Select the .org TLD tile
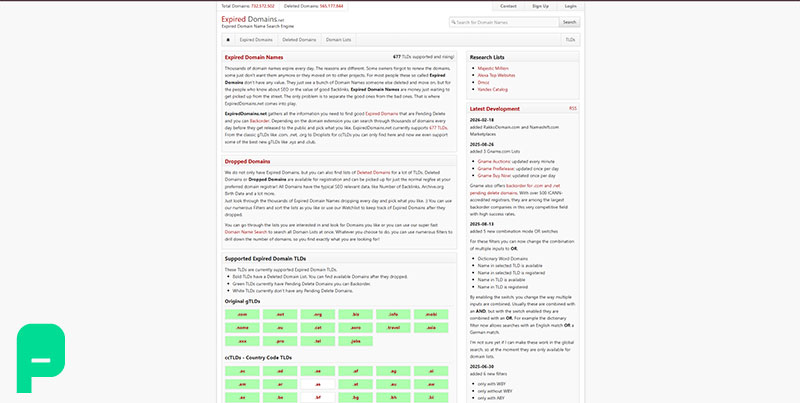Viewport: 800px width, 403px height. (x=317, y=314)
